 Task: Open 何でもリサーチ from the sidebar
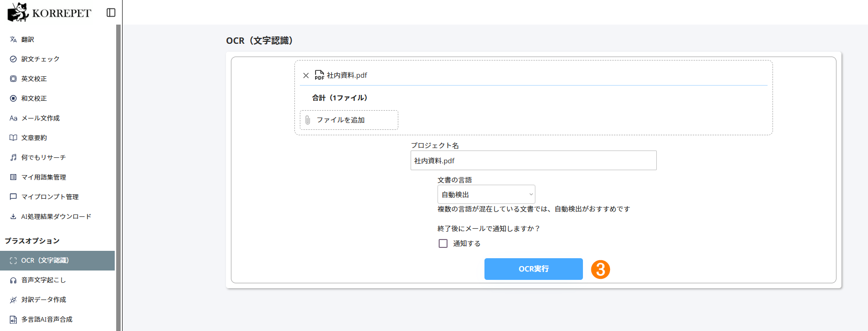tap(57, 157)
